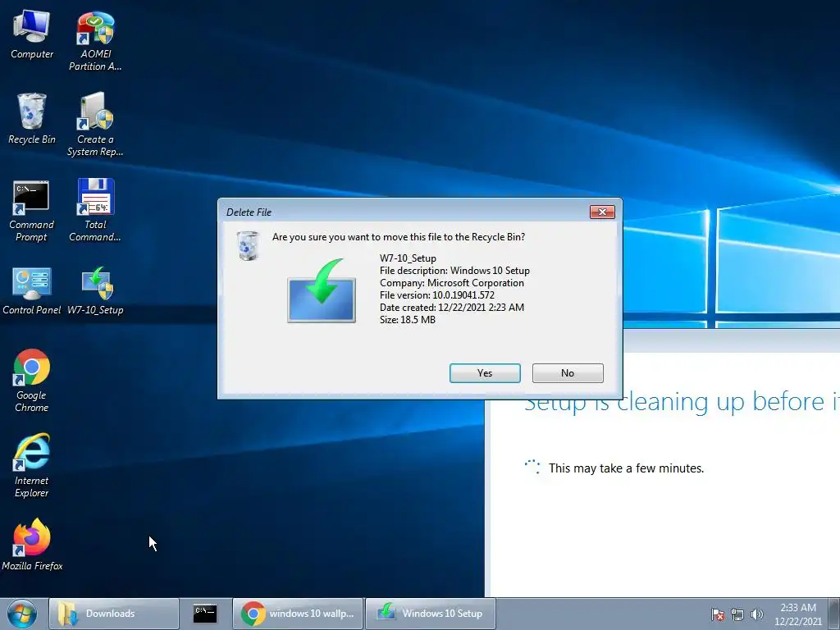Click the Recycle Bin icon in Delete dialog
The width and height of the screenshot is (840, 630).
point(248,246)
